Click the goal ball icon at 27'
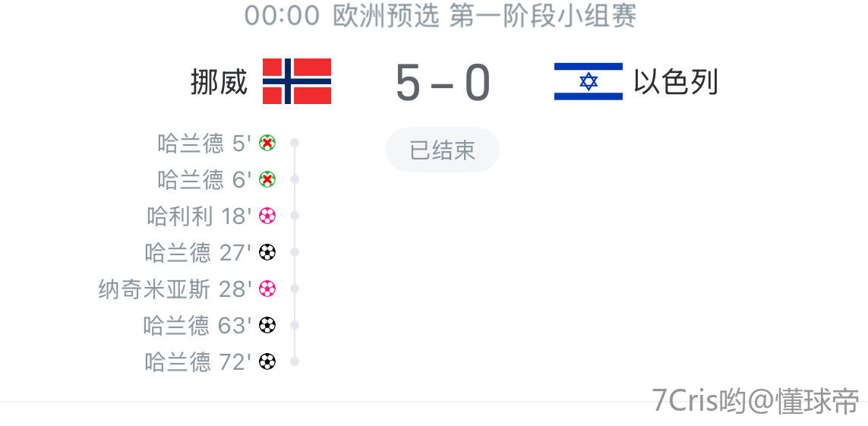 coord(267,252)
